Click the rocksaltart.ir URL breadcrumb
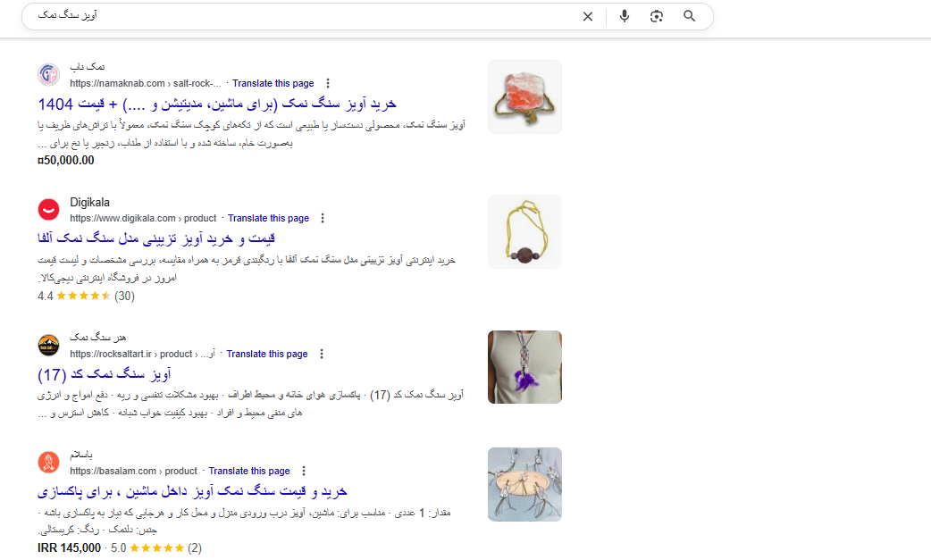 pos(142,355)
